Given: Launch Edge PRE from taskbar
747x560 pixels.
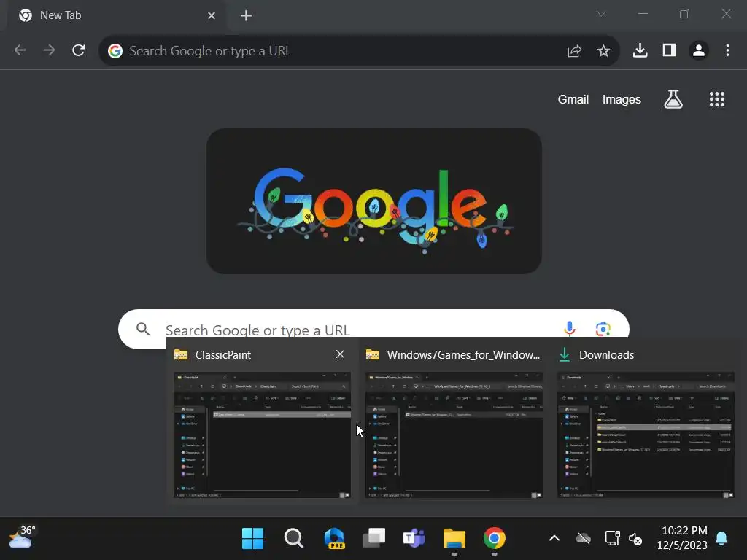Looking at the screenshot, I should 334,539.
